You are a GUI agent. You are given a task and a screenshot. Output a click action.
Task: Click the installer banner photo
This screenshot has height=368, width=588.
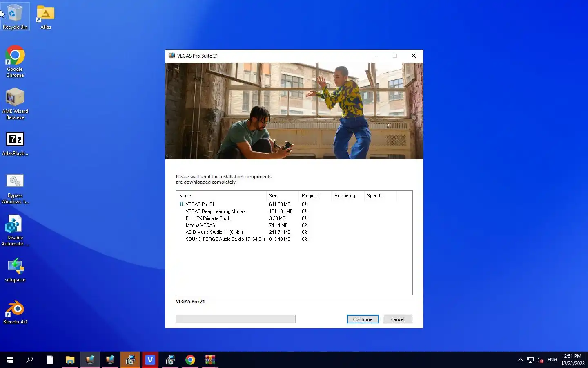click(294, 111)
